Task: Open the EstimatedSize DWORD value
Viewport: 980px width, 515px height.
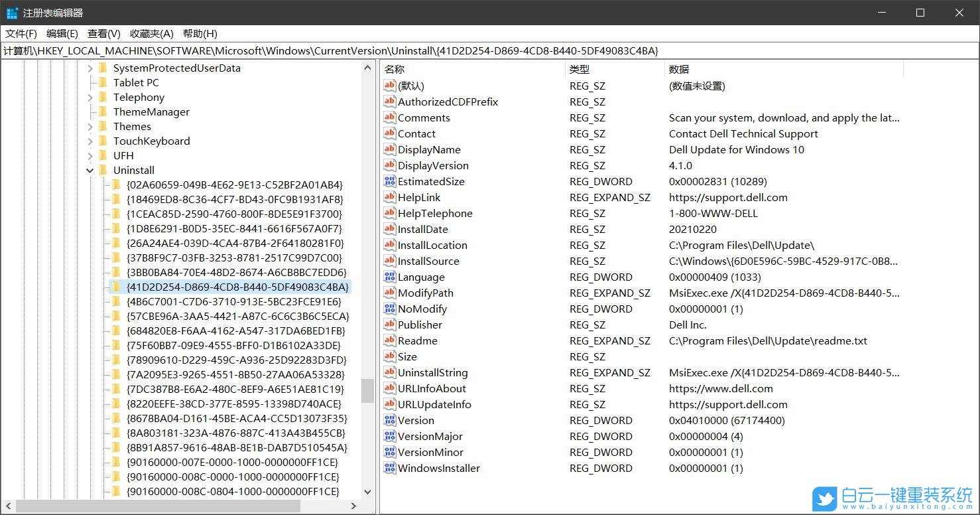Action: 432,181
